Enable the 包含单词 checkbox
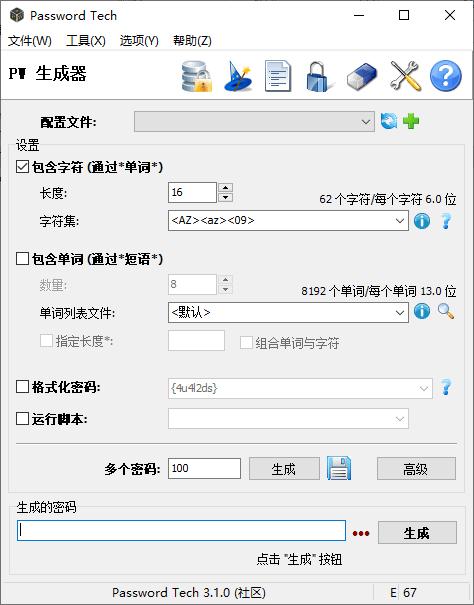Viewport: 474px width, 605px height. [22, 259]
